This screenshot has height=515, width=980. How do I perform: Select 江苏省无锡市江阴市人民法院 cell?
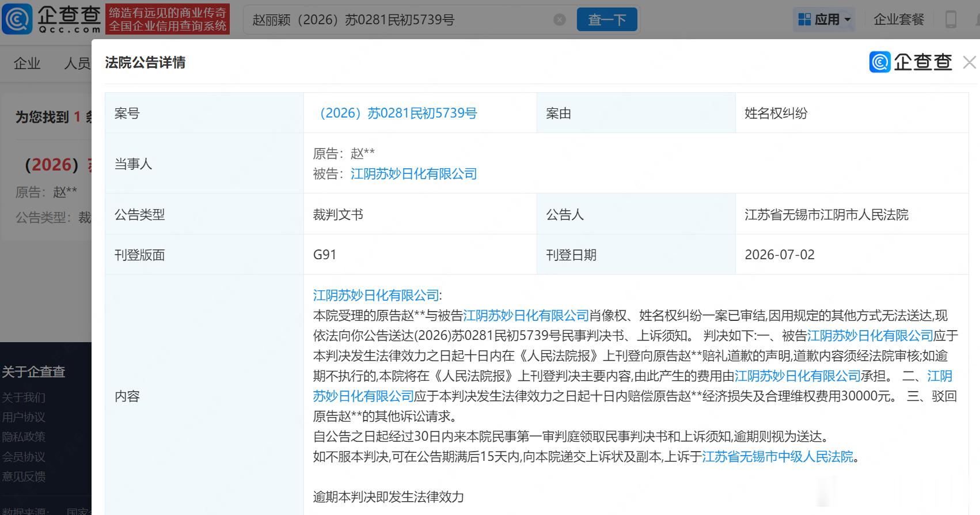[826, 215]
